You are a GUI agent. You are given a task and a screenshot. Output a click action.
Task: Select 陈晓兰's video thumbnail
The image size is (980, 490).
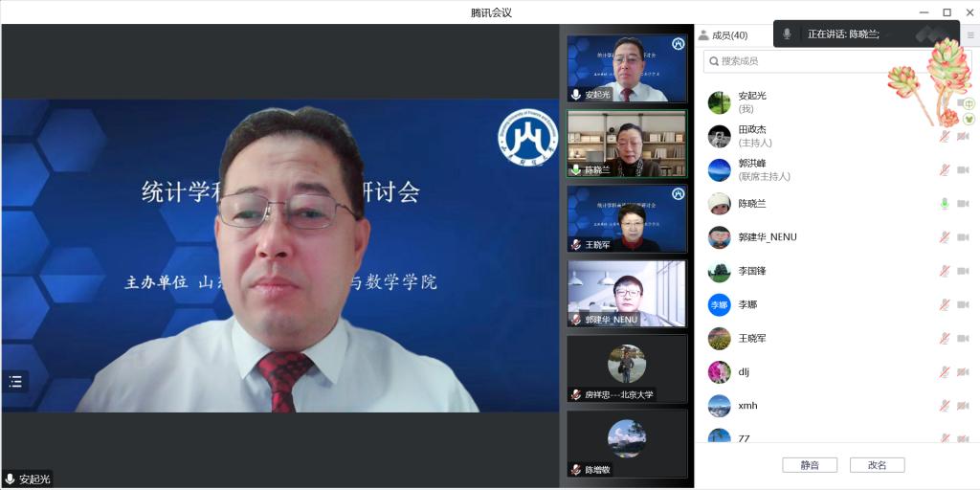coord(627,144)
